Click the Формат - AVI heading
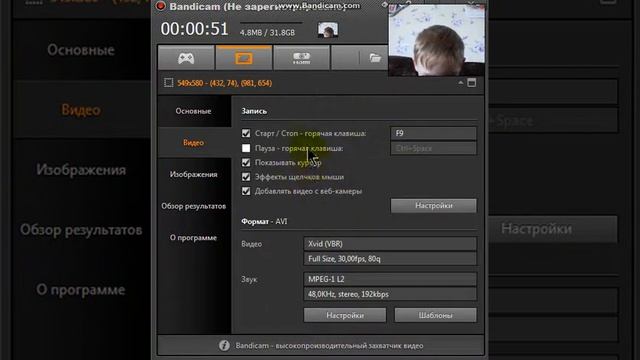 pyautogui.click(x=264, y=221)
